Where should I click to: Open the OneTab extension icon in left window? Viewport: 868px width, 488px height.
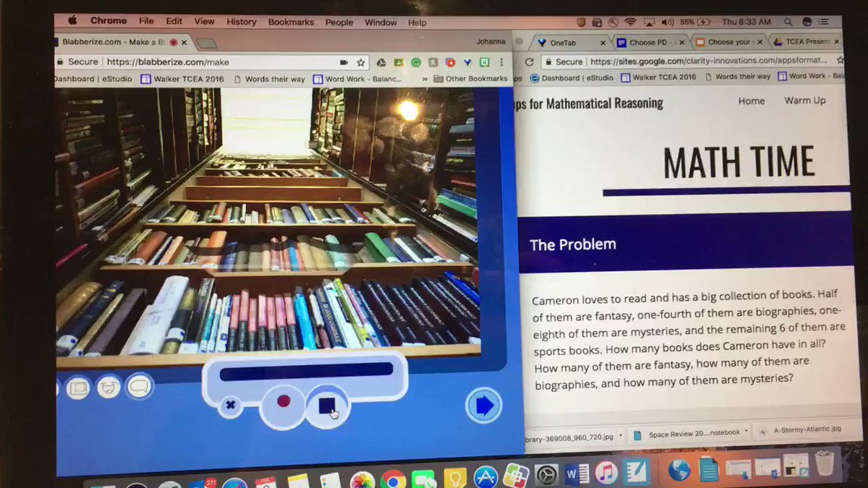click(468, 63)
